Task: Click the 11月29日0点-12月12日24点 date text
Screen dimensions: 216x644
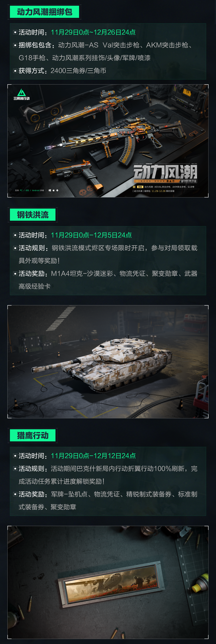Action: point(93,456)
